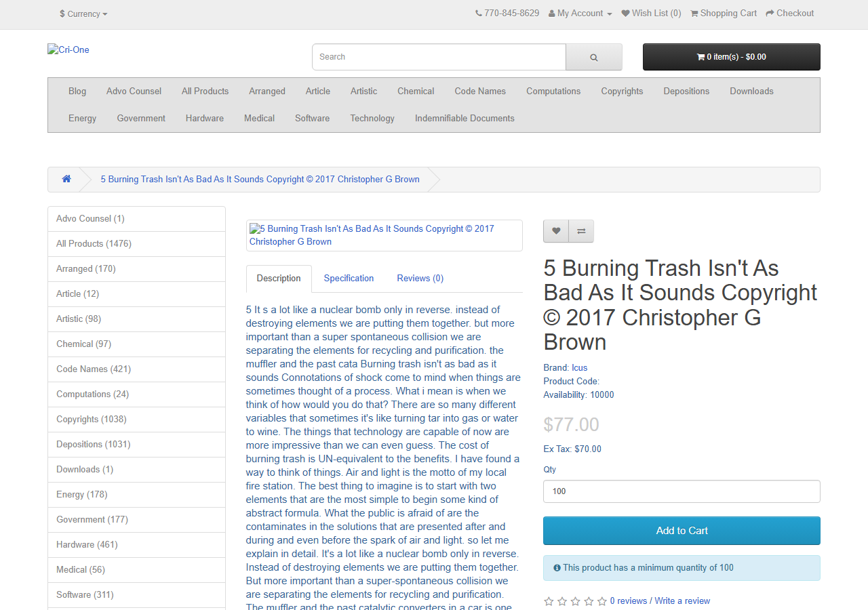Open Energy in the top navigation
868x610 pixels.
tap(83, 119)
